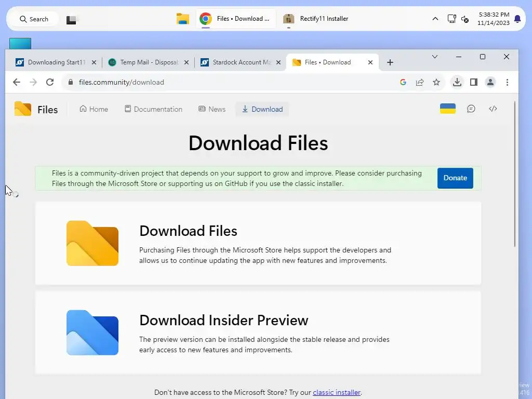Screen dimensions: 532x399
Task: Open Rectify11 Installer from the taskbar
Action: 316,19
